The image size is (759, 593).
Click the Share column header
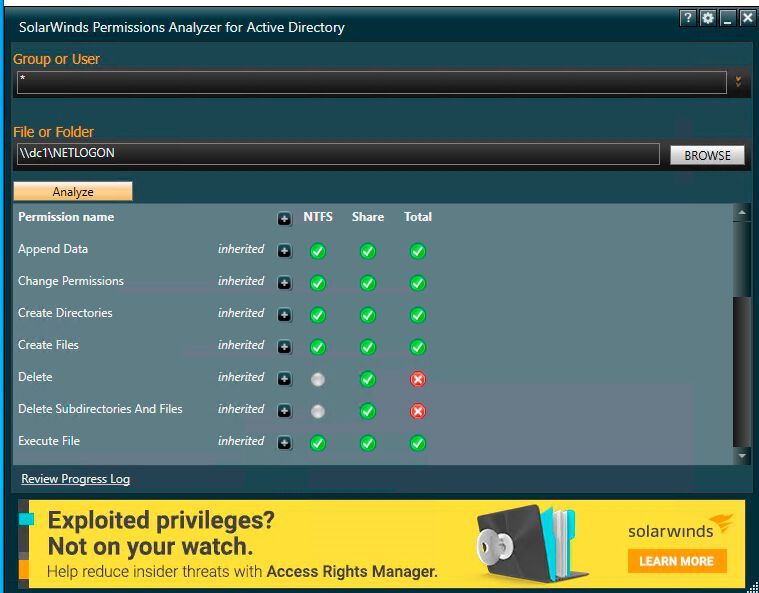point(367,217)
